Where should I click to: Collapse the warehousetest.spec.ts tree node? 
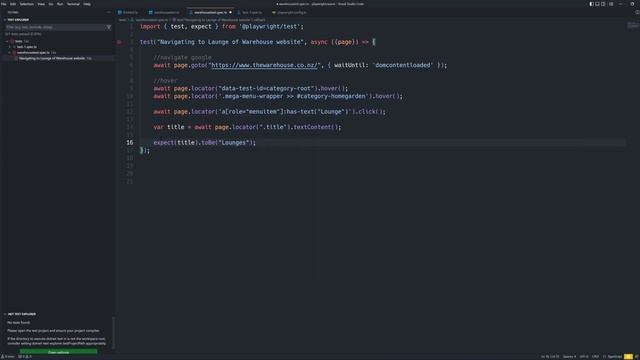[x=10, y=53]
